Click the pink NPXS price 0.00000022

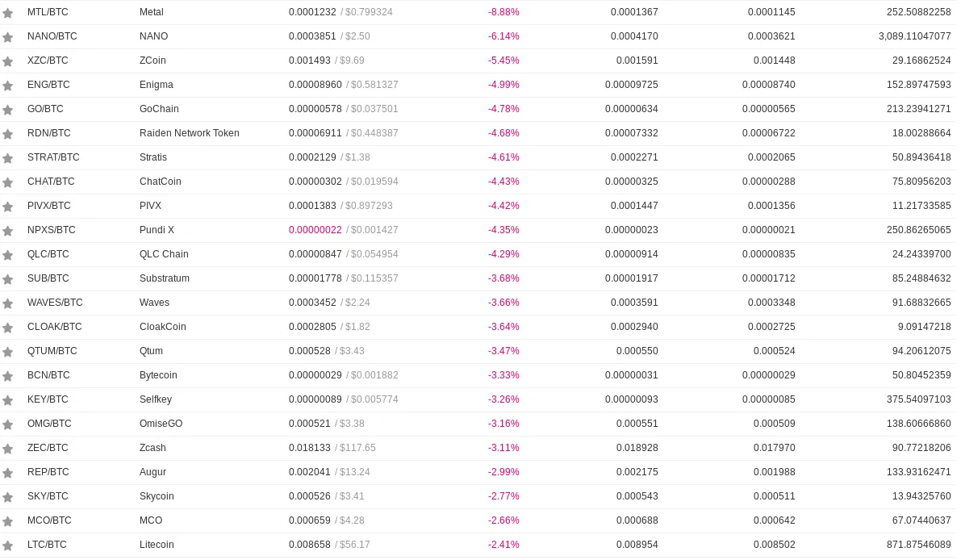(x=315, y=230)
